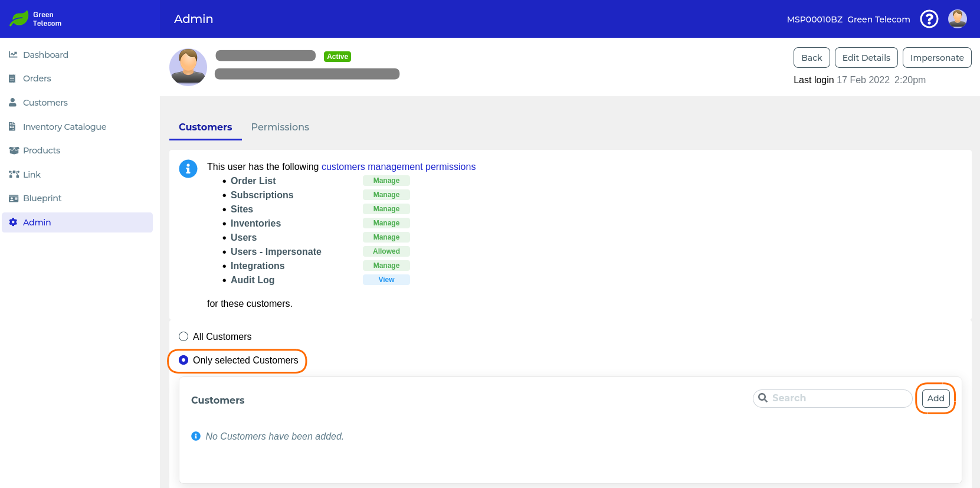Select the All Customers radio button
This screenshot has height=488, width=980.
coord(183,336)
